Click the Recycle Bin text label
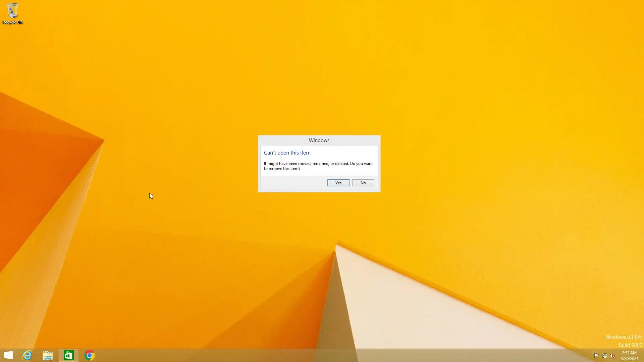This screenshot has width=644, height=362. pos(13,22)
